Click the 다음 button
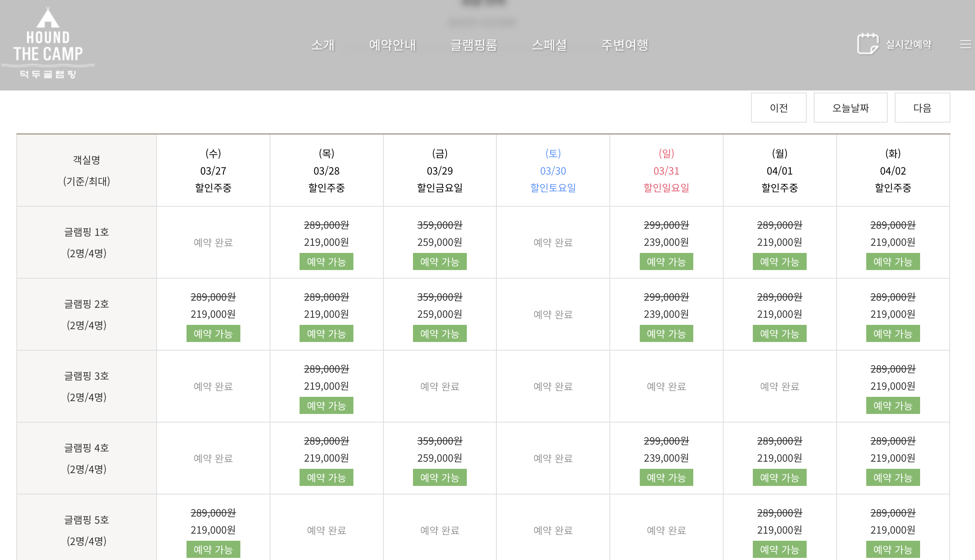This screenshot has height=560, width=975. (x=922, y=108)
